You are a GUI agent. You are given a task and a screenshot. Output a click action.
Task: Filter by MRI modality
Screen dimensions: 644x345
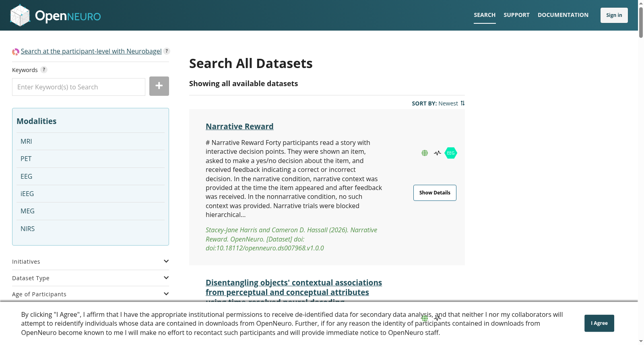pos(91,141)
